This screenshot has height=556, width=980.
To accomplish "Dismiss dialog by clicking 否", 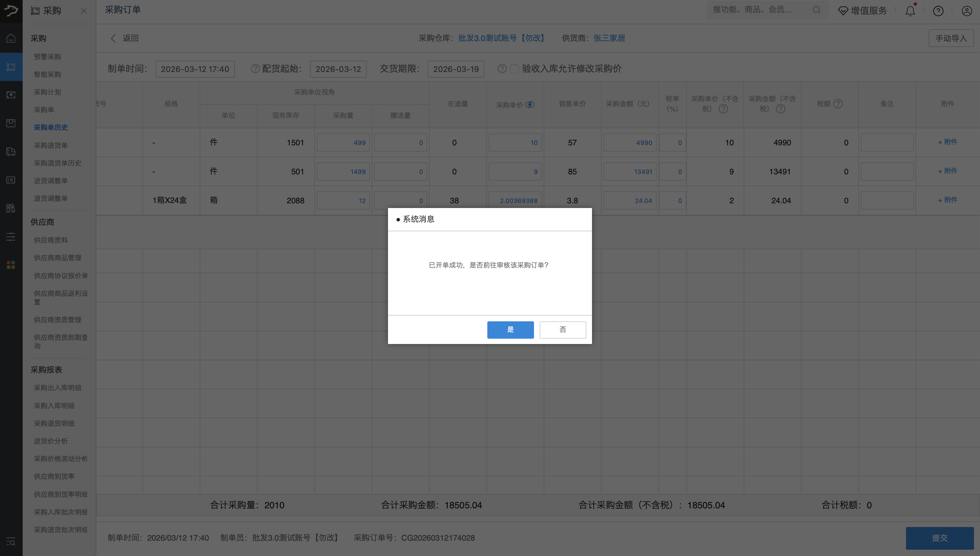I will [562, 330].
